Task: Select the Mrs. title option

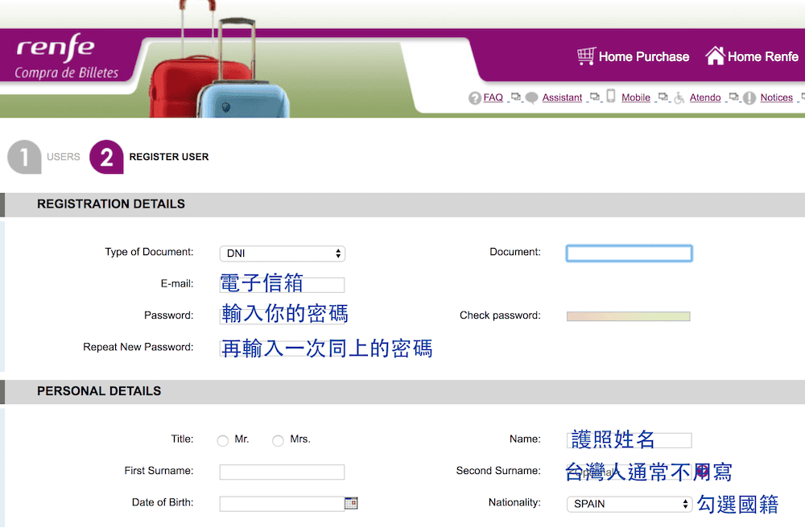Action: click(x=279, y=440)
